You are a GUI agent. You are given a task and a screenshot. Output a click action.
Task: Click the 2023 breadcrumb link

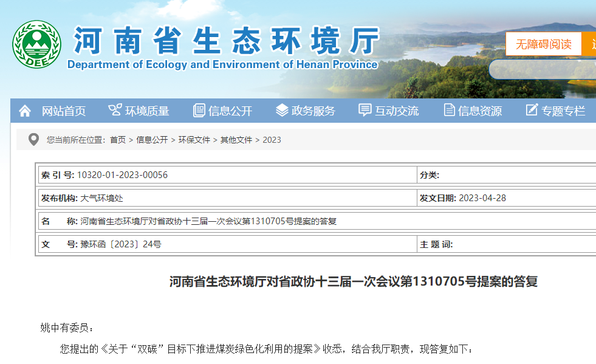(x=272, y=140)
